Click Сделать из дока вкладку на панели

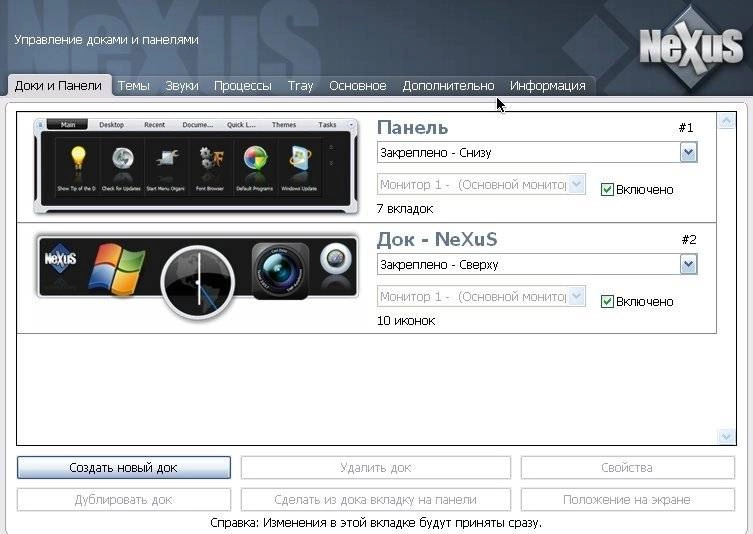click(376, 500)
